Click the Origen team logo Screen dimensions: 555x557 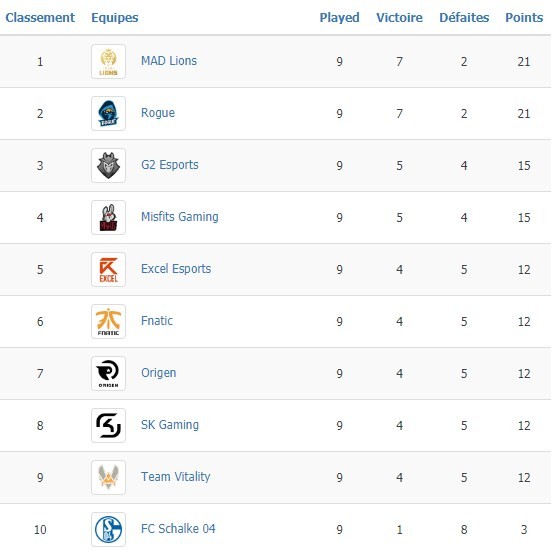click(x=108, y=373)
